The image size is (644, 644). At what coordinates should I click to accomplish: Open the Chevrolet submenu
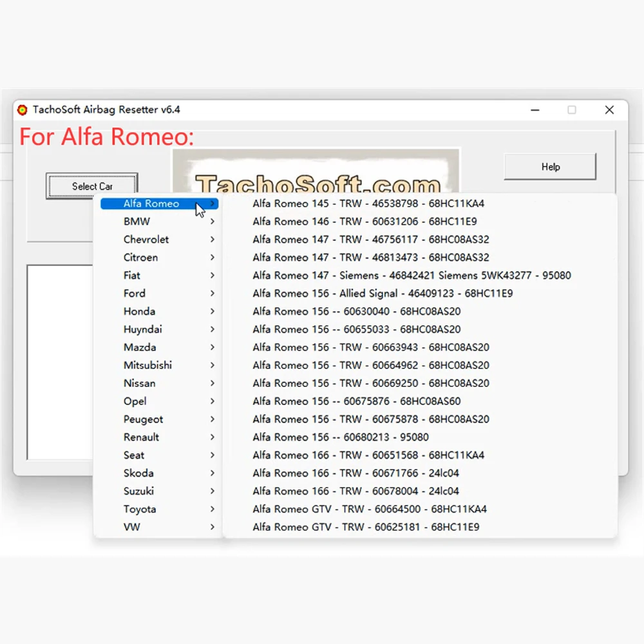pyautogui.click(x=159, y=240)
